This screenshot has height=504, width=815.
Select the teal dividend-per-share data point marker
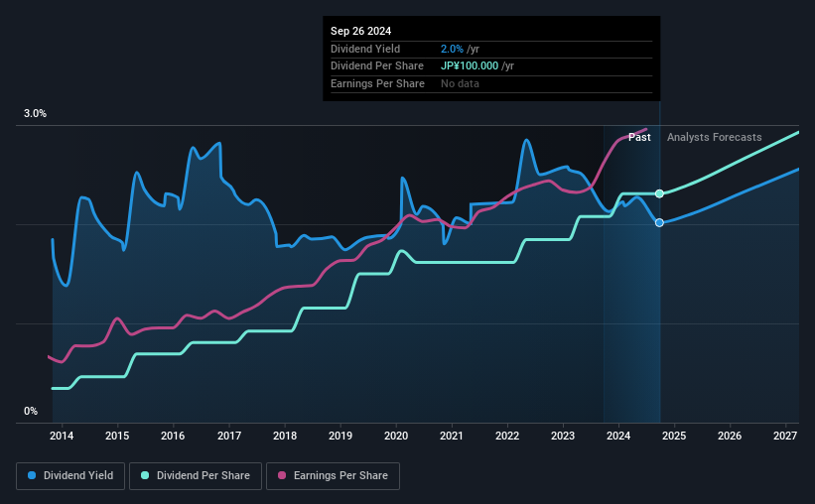coord(659,193)
